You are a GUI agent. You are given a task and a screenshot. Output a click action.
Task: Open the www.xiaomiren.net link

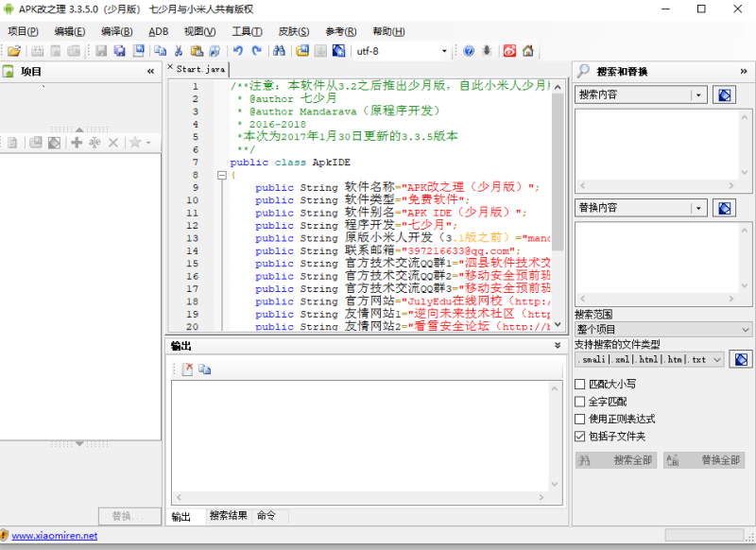click(55, 536)
